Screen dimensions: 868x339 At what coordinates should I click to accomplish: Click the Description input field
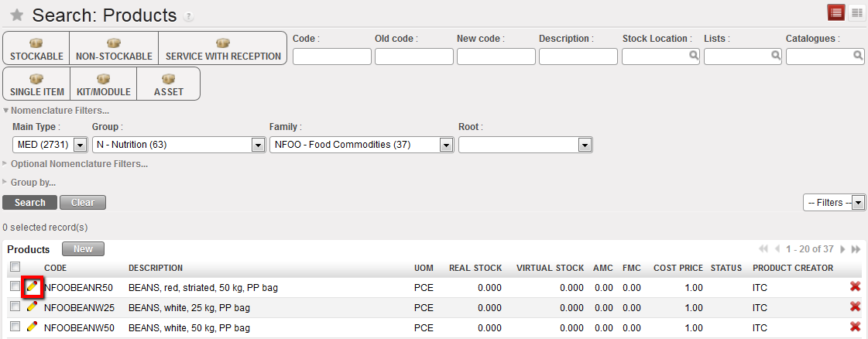click(578, 56)
